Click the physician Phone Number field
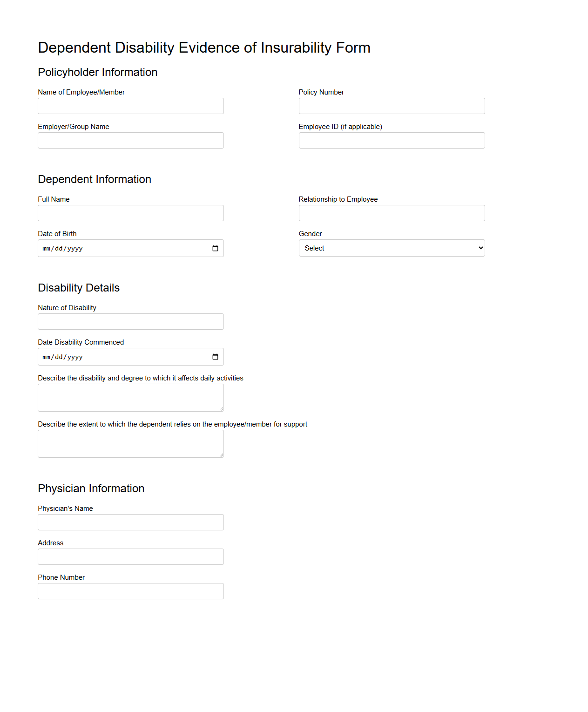The width and height of the screenshot is (588, 712). [x=130, y=591]
